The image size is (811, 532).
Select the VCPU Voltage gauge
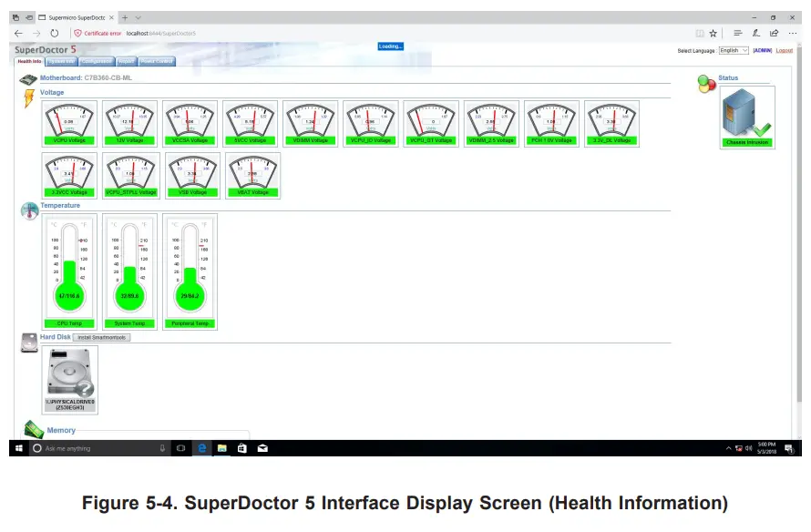[69, 124]
